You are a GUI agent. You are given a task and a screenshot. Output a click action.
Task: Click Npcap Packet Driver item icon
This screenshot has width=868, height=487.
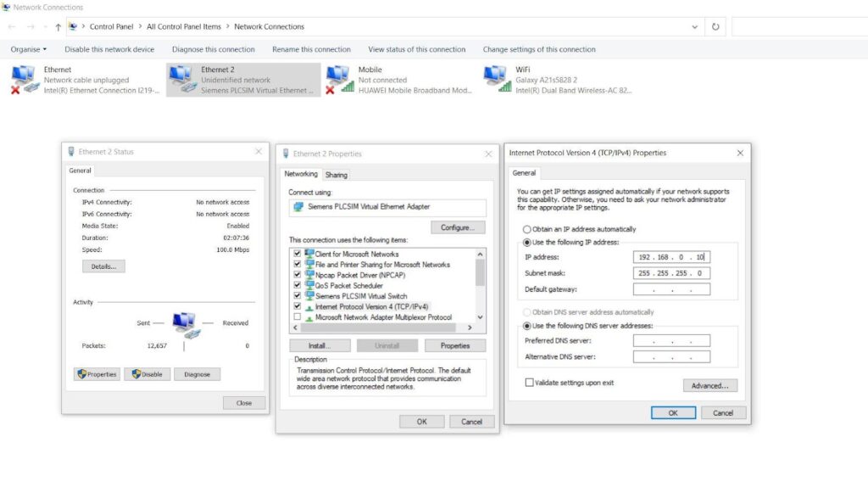pyautogui.click(x=309, y=275)
